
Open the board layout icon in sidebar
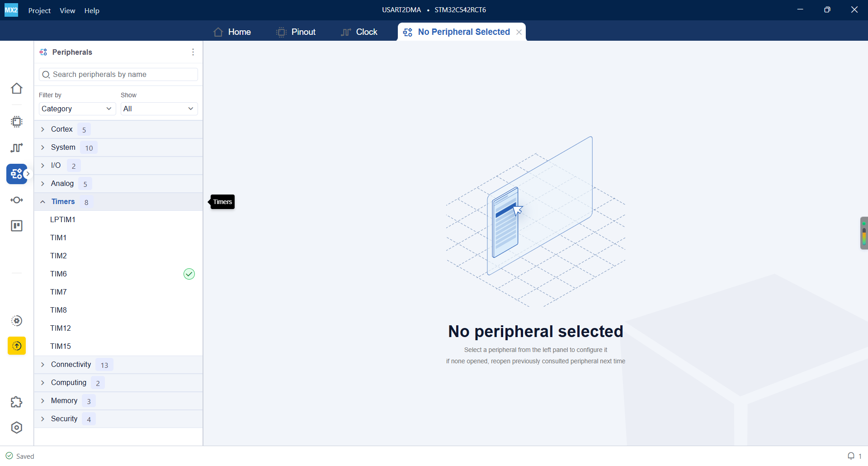pyautogui.click(x=17, y=226)
